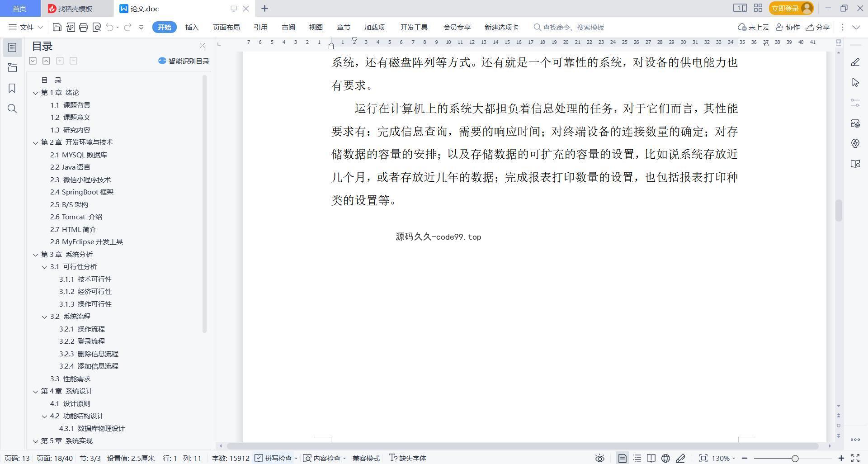Viewport: 868px width, 464px height.
Task: Go to 2.4 SpringBoot 框架 heading
Action: tap(82, 192)
